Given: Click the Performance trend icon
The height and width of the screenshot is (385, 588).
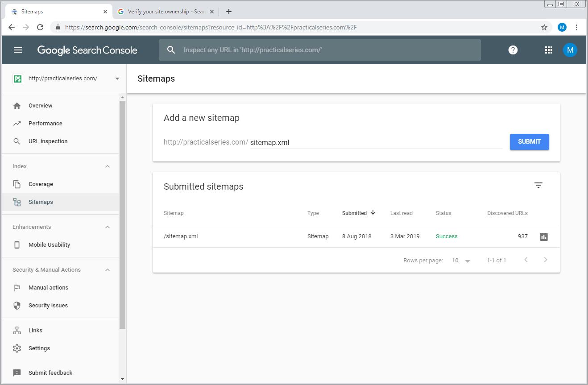Looking at the screenshot, I should (x=17, y=124).
